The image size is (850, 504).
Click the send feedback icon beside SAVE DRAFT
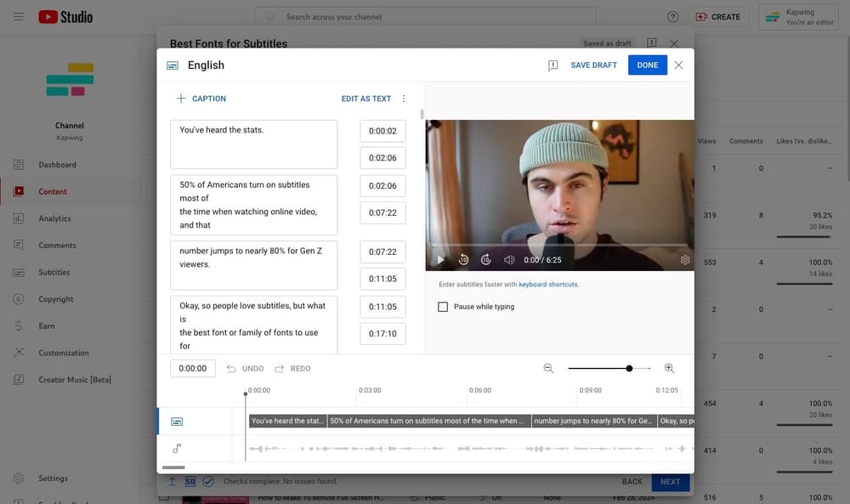pyautogui.click(x=552, y=65)
